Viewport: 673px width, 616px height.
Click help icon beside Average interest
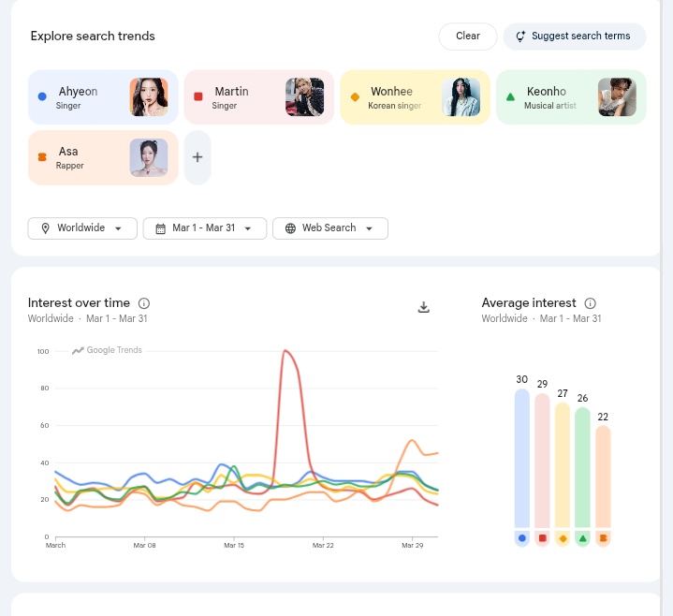pyautogui.click(x=591, y=303)
